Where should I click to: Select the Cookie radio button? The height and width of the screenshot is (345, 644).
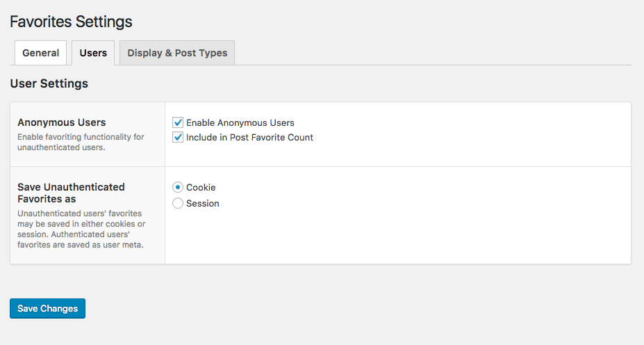tap(178, 187)
